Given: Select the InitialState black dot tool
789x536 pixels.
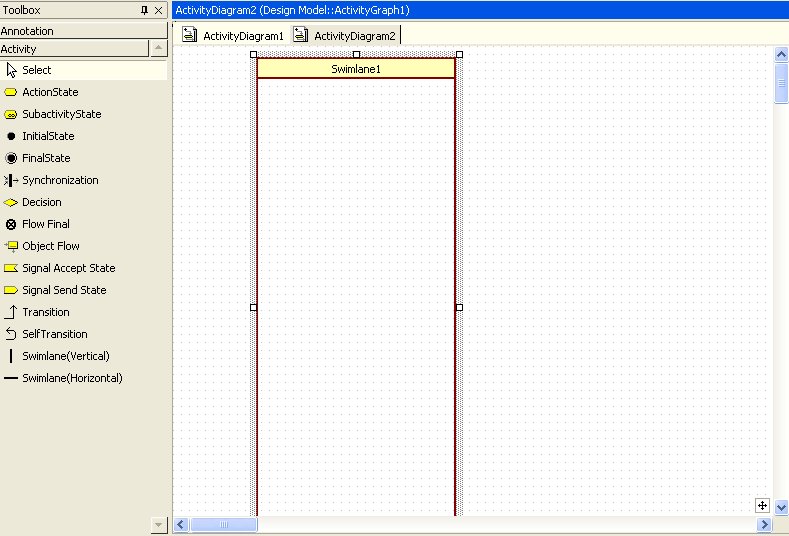Looking at the screenshot, I should (x=11, y=136).
